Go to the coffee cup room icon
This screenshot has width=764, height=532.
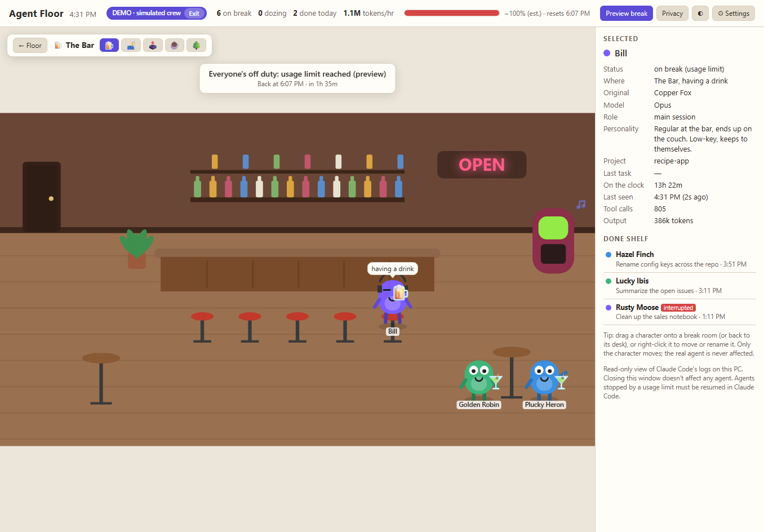point(175,45)
